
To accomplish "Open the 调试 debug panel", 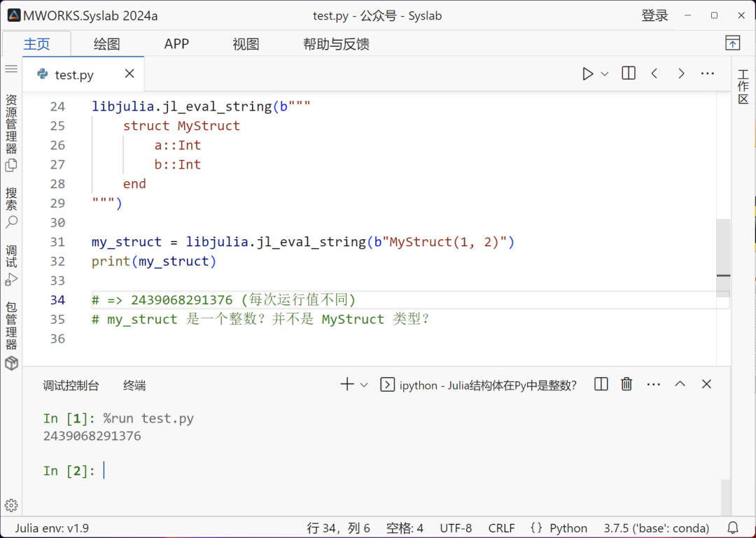I will tap(11, 262).
